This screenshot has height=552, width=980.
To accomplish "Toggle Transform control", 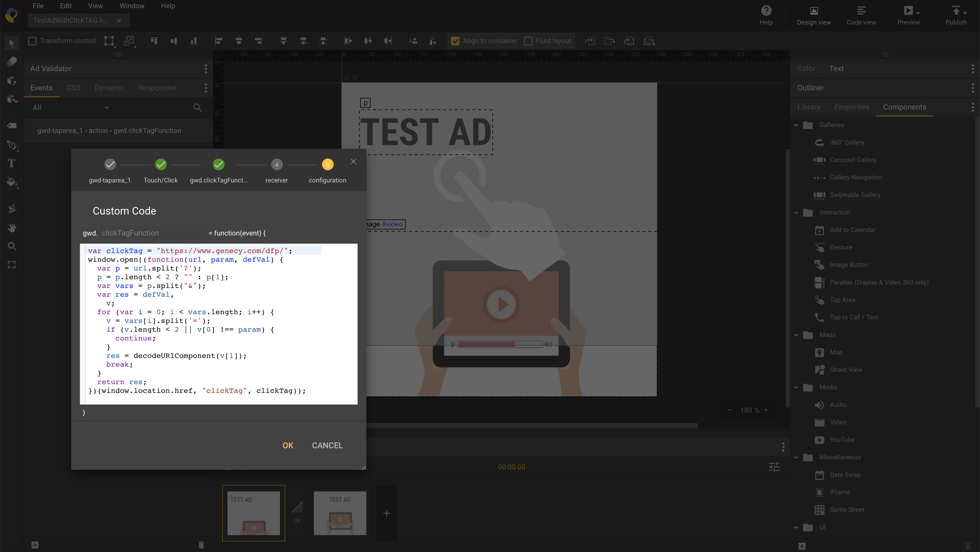I will (32, 41).
